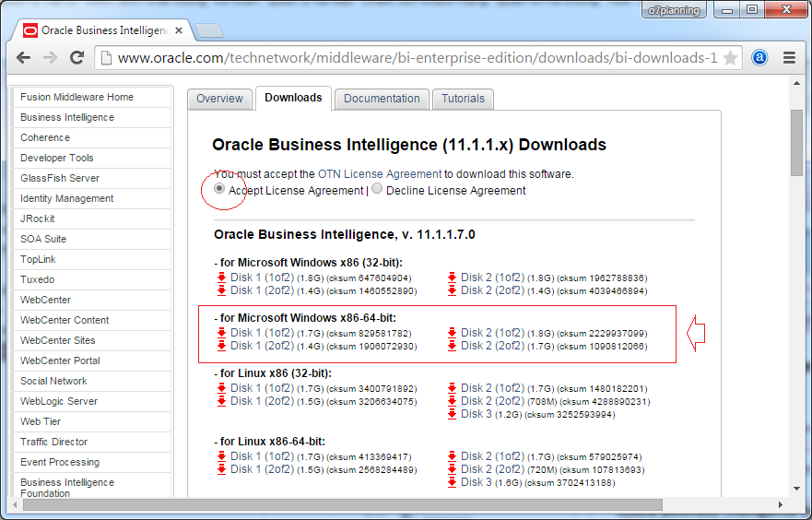
Task: Download icon for Linux 32-bit Disk 2 (2of2)
Action: pos(453,401)
